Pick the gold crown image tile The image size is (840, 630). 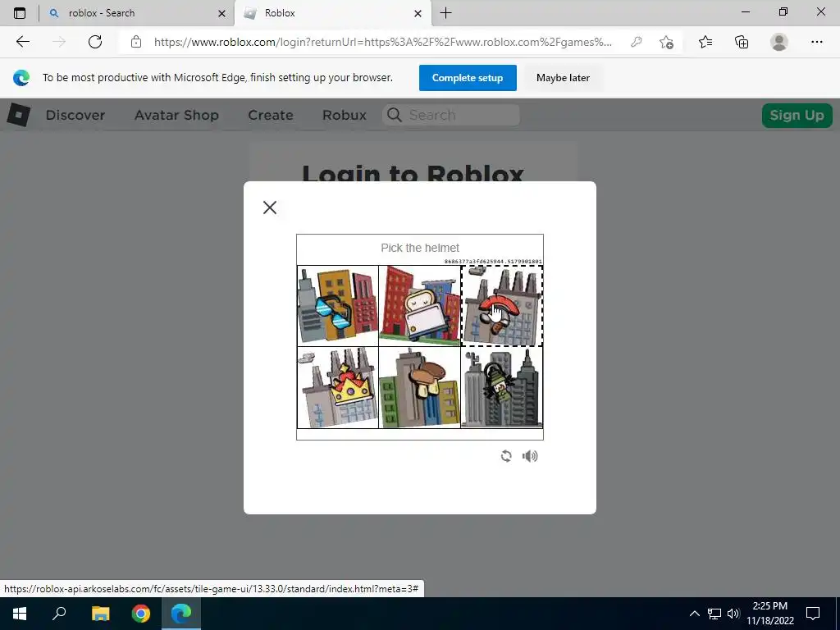pos(337,387)
